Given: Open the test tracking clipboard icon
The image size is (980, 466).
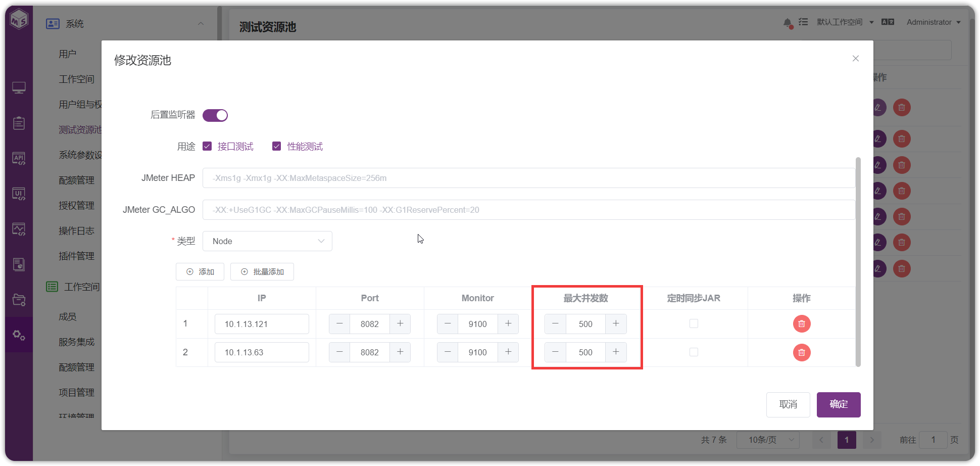Looking at the screenshot, I should (x=19, y=123).
